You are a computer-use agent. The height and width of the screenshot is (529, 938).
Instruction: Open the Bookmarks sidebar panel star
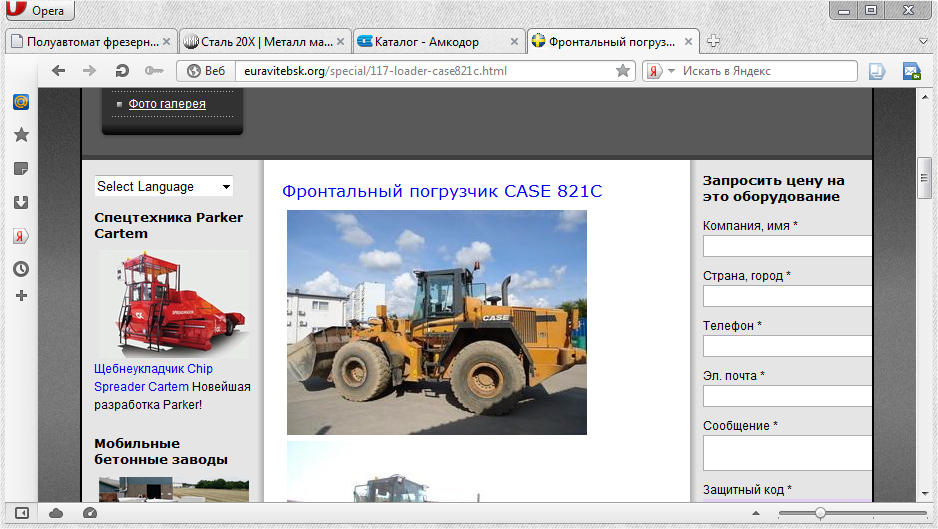point(21,135)
